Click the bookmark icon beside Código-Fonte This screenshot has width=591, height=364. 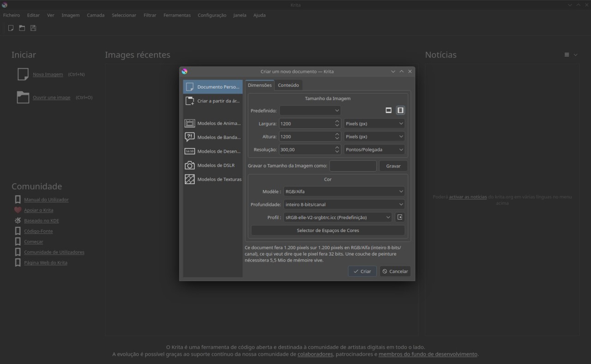[18, 231]
